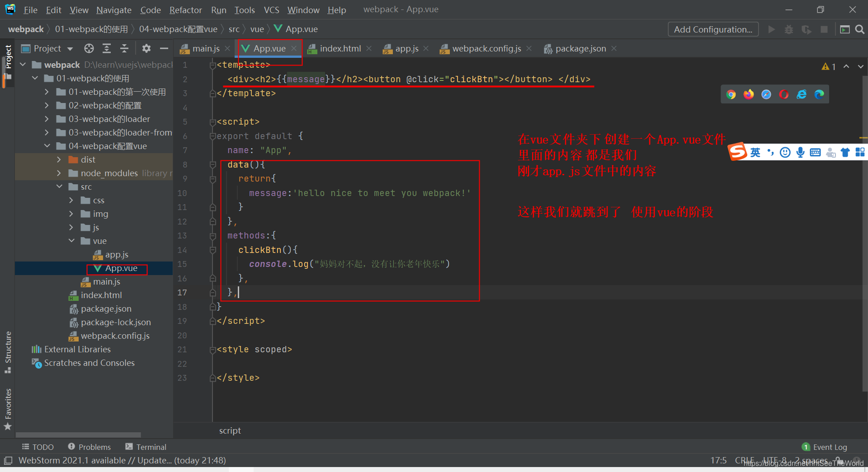868x472 pixels.
Task: Open the Event Log
Action: click(825, 447)
